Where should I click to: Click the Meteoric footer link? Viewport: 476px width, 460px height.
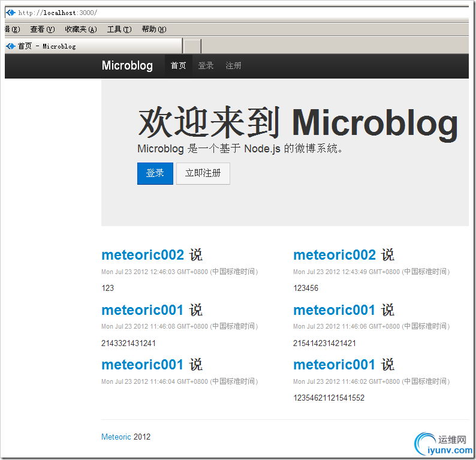[116, 437]
